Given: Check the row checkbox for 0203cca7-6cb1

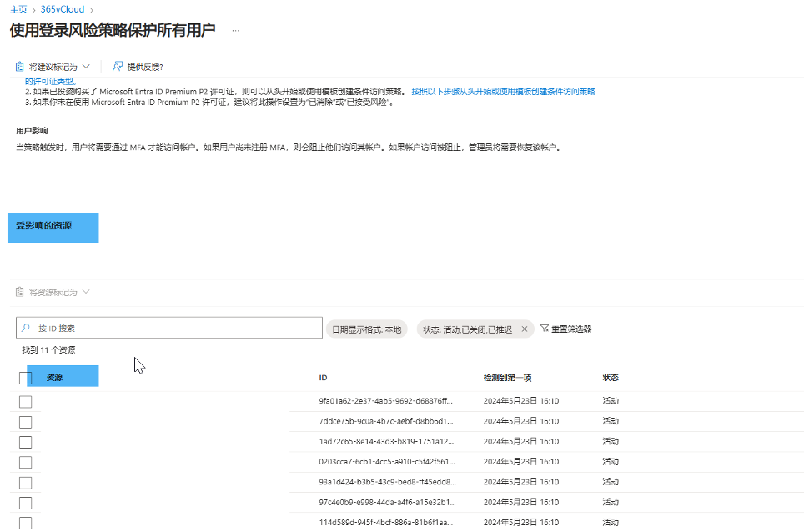Looking at the screenshot, I should point(25,462).
